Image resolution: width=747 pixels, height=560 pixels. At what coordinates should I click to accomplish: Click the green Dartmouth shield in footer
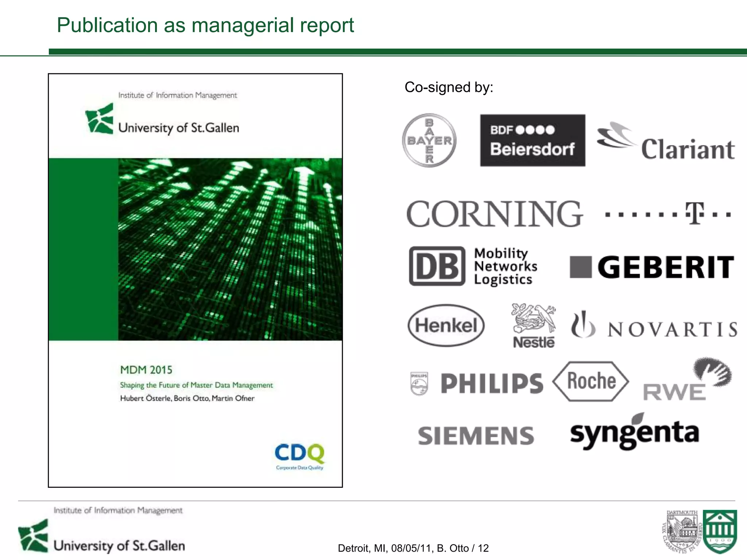[x=720, y=532]
